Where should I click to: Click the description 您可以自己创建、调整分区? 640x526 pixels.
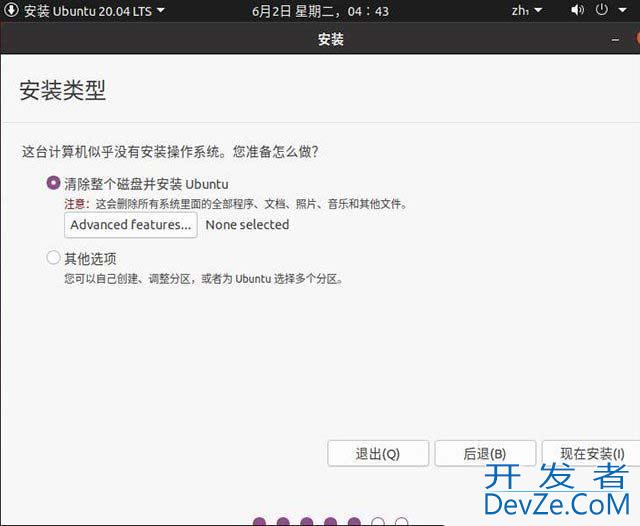(x=203, y=279)
